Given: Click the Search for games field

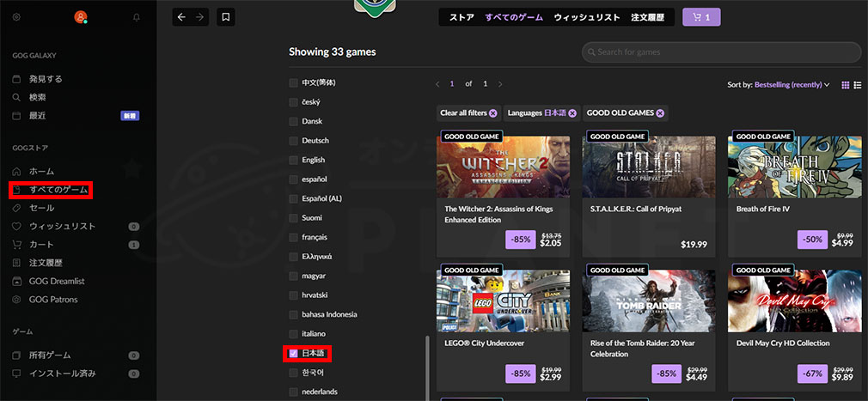Looking at the screenshot, I should (x=722, y=52).
